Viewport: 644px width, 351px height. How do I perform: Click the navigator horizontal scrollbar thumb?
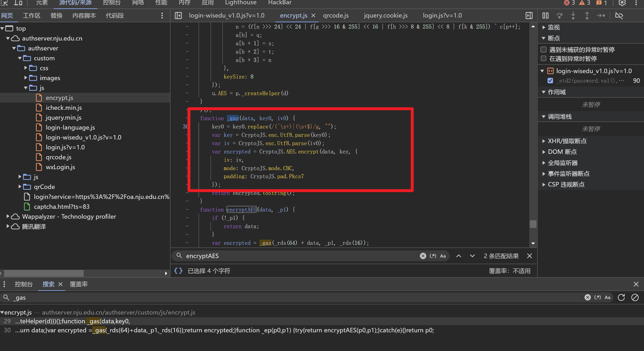[44, 273]
